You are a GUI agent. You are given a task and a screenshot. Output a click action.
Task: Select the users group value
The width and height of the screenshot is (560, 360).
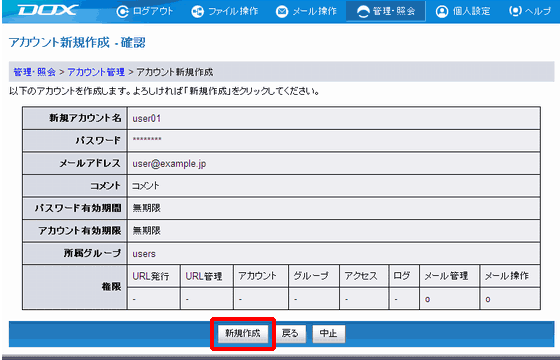tap(144, 254)
